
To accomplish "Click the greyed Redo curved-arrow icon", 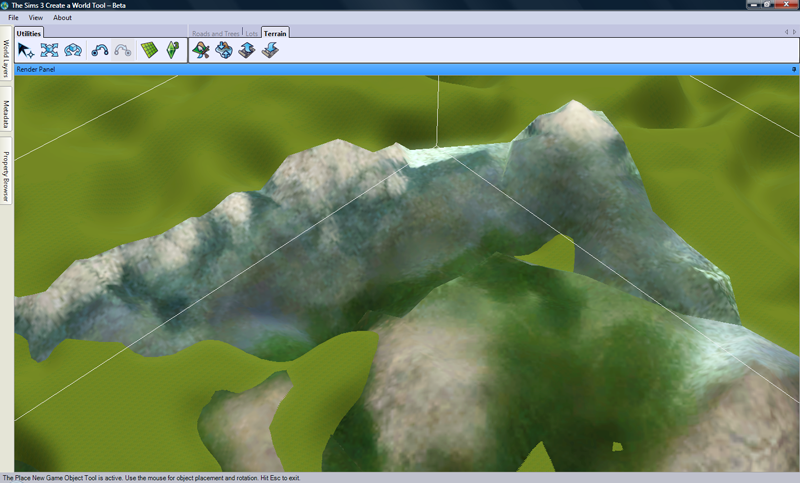I will [x=123, y=50].
